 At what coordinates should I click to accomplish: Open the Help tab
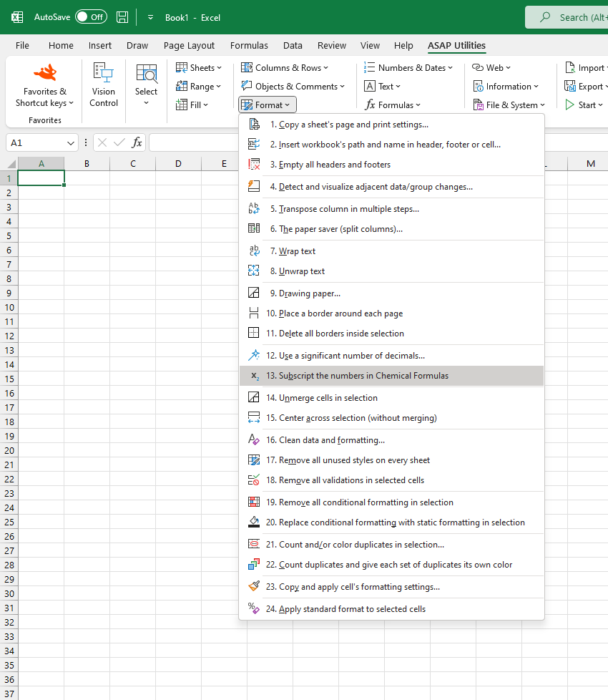point(403,46)
